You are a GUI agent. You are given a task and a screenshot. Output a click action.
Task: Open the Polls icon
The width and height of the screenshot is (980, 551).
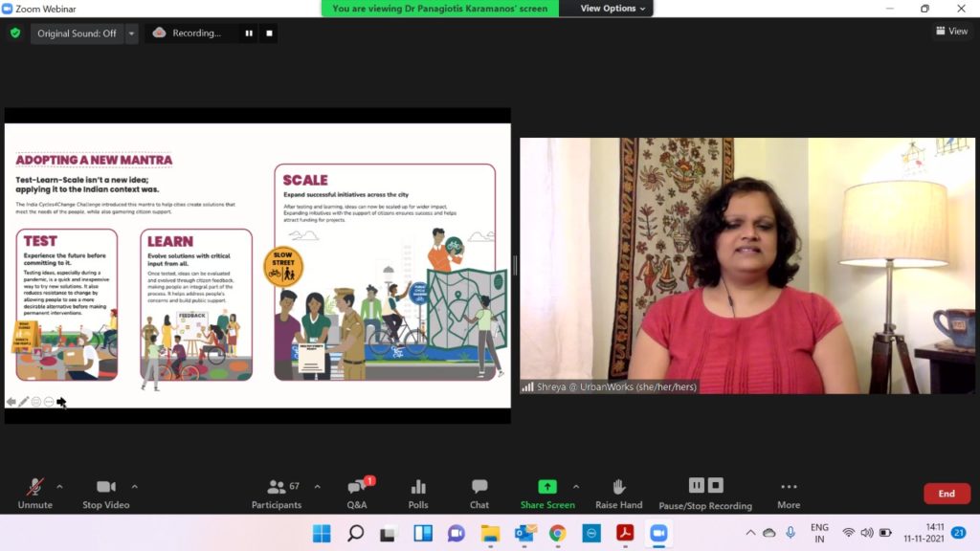tap(418, 494)
